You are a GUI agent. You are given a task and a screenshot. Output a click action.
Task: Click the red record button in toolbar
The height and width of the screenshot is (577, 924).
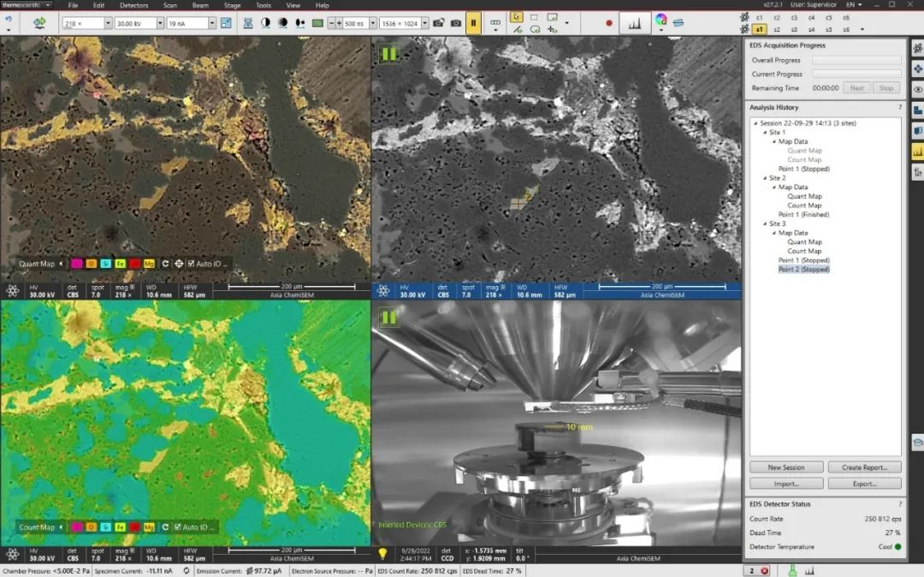pyautogui.click(x=609, y=23)
